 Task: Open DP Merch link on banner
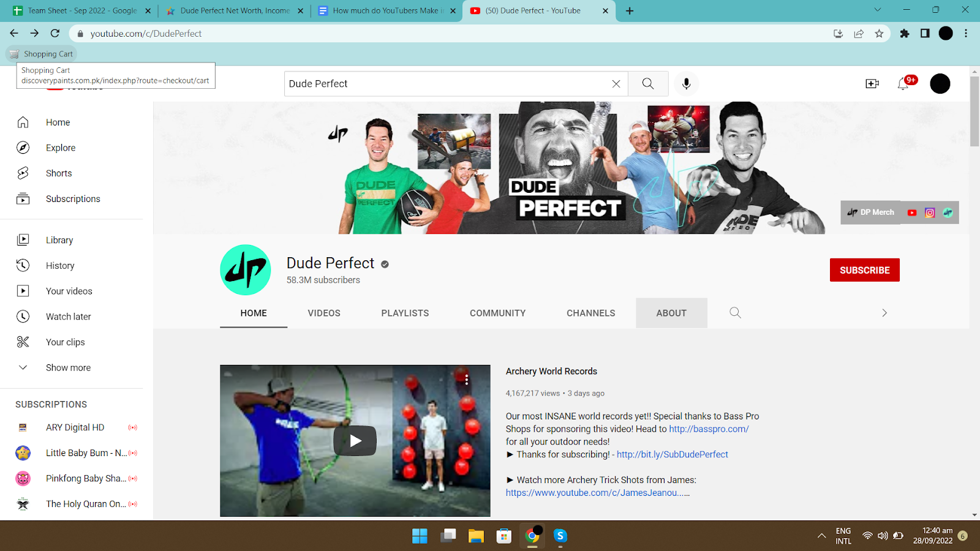click(x=870, y=212)
